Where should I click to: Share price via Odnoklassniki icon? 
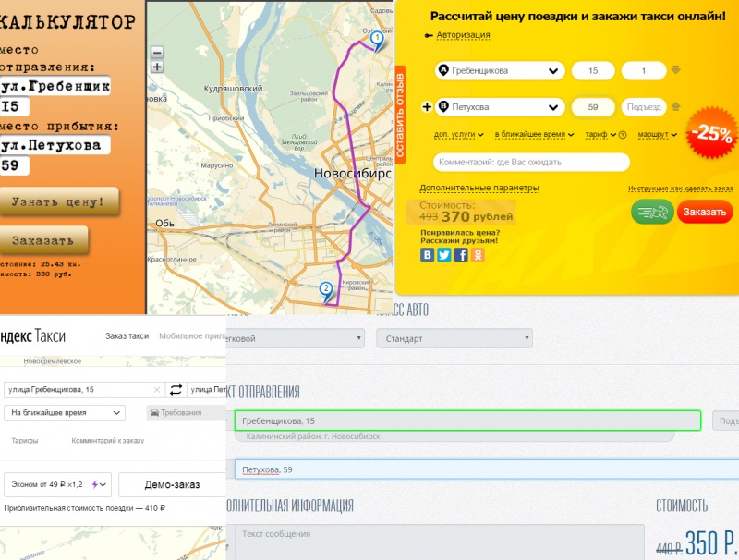478,254
